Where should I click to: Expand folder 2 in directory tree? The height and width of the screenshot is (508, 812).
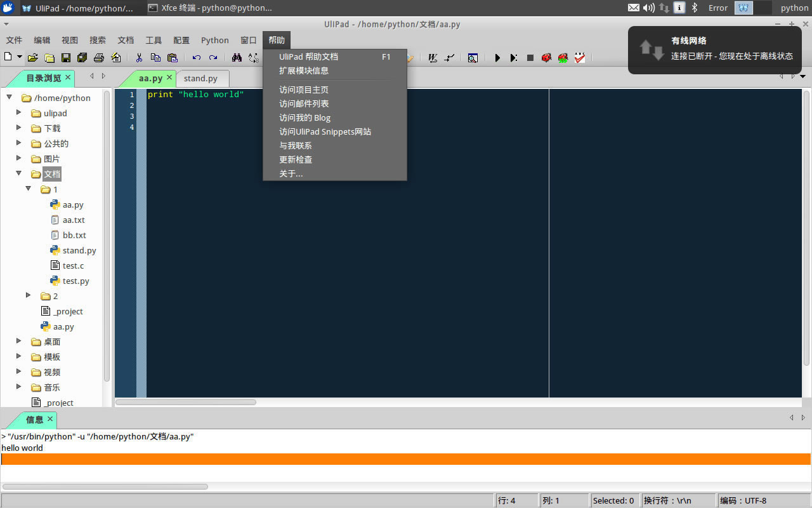tap(28, 295)
